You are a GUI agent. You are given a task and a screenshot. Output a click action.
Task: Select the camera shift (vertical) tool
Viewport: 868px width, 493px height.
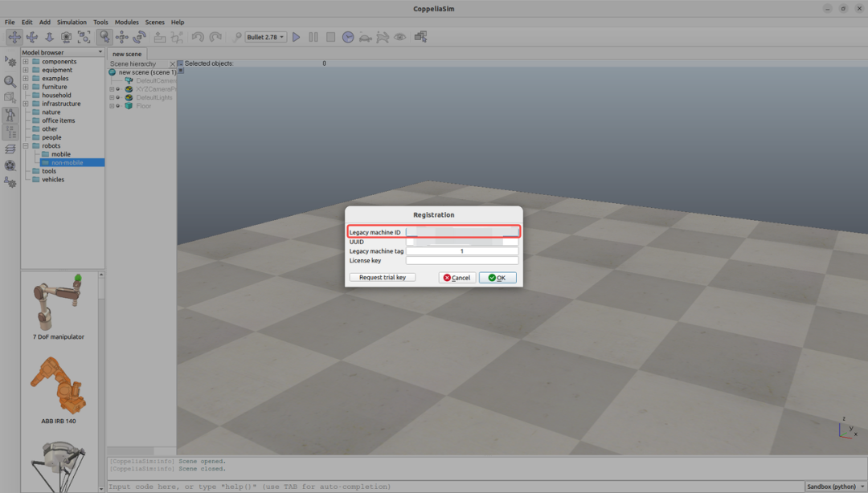pos(49,37)
